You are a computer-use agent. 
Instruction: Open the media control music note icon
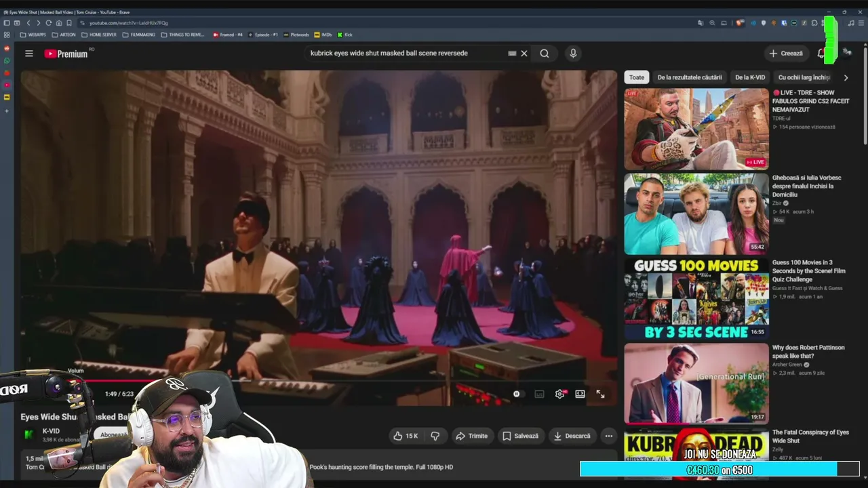click(850, 23)
